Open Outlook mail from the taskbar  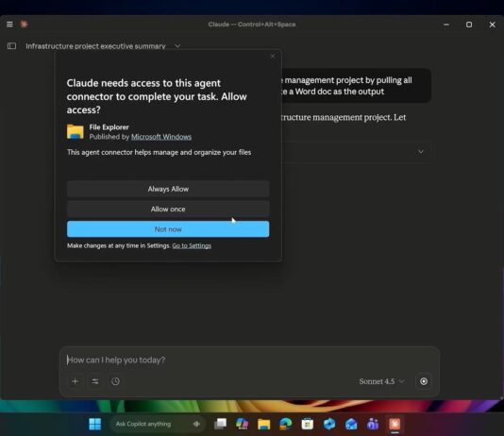(x=351, y=424)
